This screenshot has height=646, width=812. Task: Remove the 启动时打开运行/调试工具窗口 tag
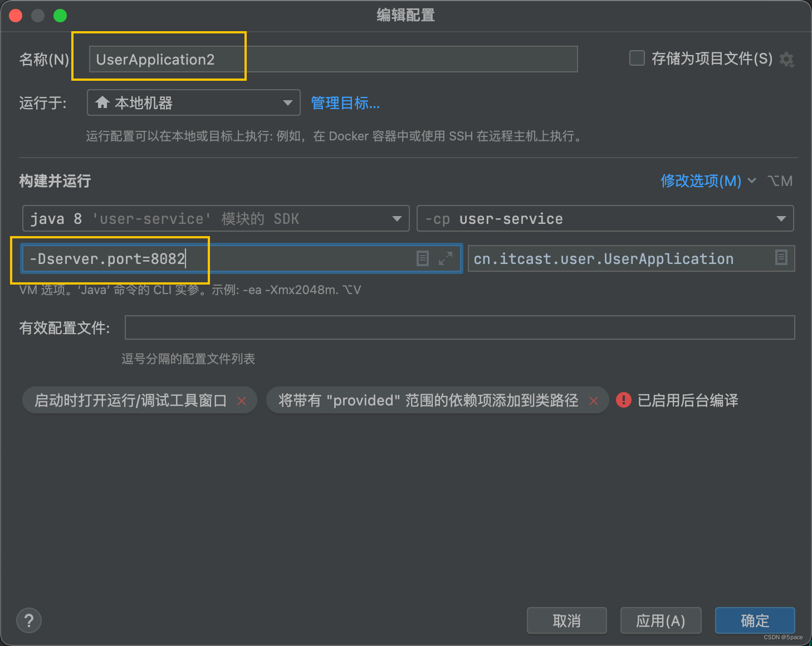pyautogui.click(x=242, y=401)
